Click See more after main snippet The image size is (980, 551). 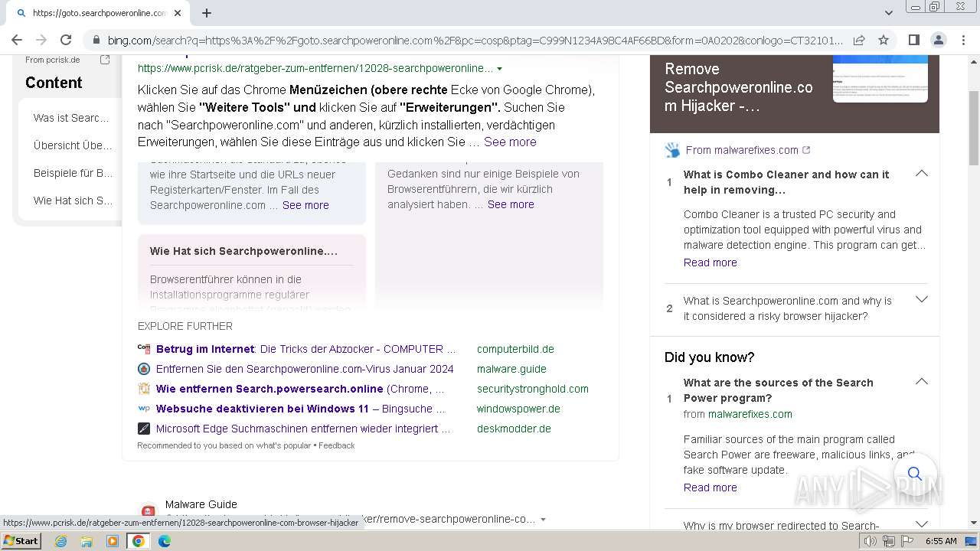[510, 142]
